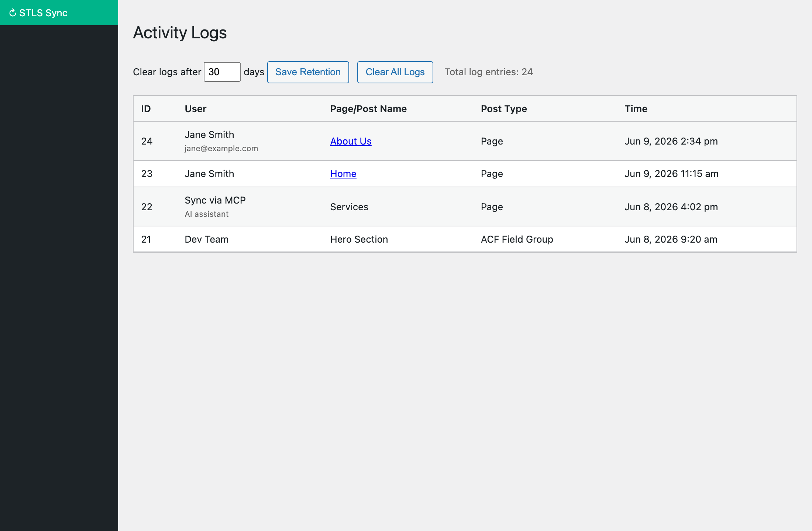
Task: Click the Jun 8, 2026 9:20 am time
Action: coord(671,239)
